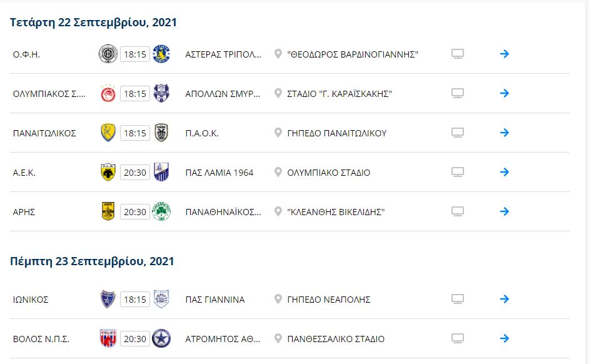The image size is (589, 364).
Task: Click the ΠΑΝΘΕΣΣΑΛΙΚΟ ΣΤΑΔΙΟ venue text
Action: [x=336, y=339]
